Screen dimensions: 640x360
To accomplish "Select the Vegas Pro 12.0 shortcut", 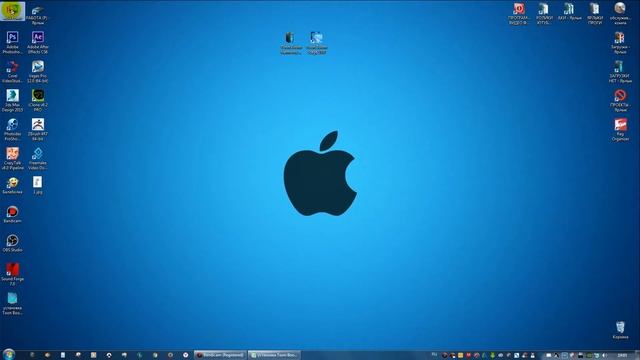I will [38, 71].
